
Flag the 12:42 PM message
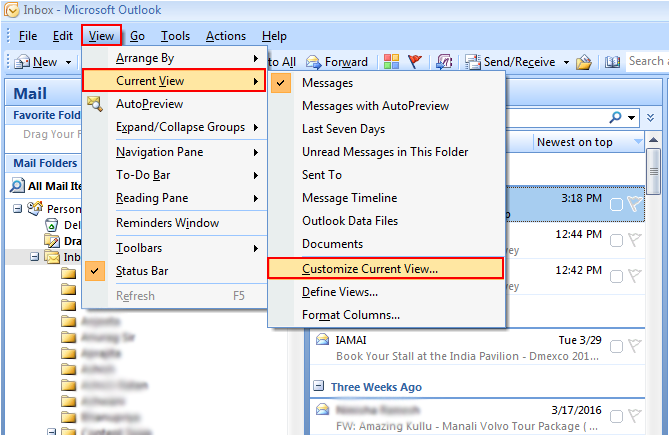pyautogui.click(x=635, y=276)
